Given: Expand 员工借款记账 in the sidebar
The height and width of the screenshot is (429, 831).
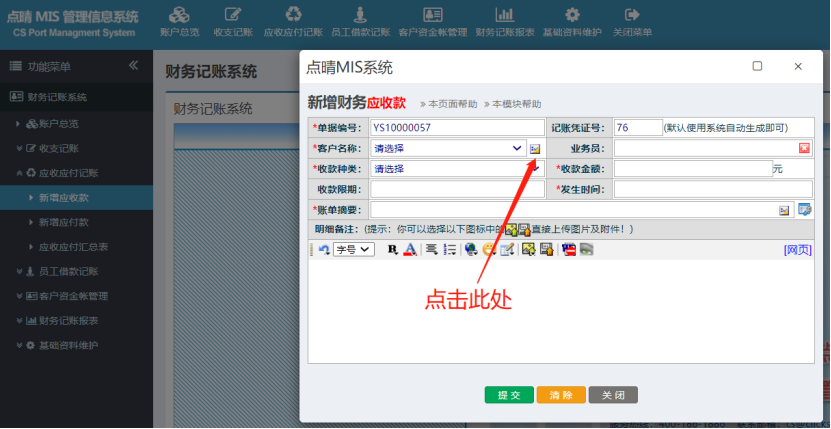Looking at the screenshot, I should 68,271.
